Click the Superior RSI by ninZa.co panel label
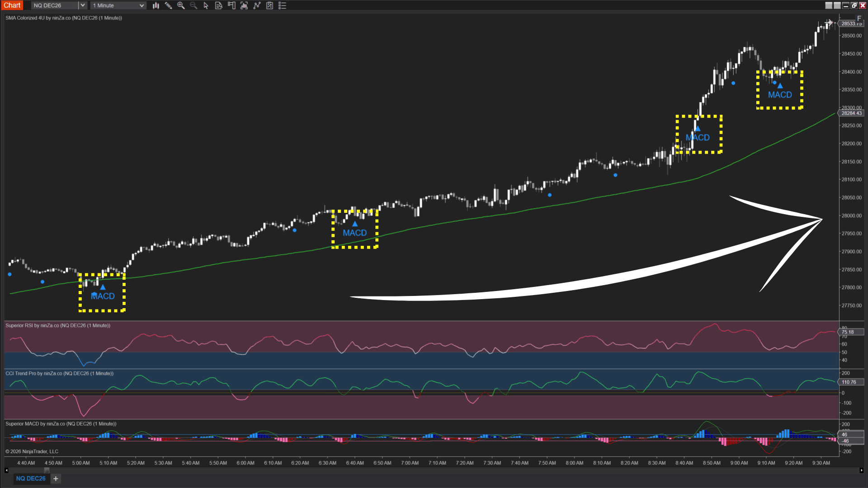868x488 pixels. [58, 325]
